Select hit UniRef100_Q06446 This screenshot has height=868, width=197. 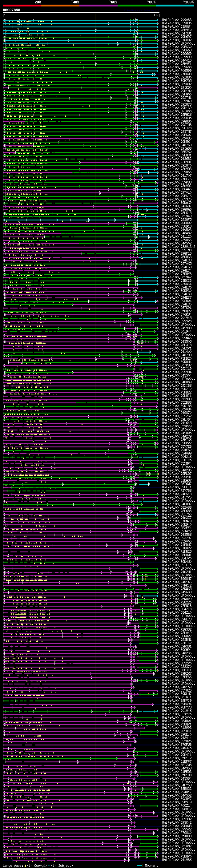[x=177, y=189]
